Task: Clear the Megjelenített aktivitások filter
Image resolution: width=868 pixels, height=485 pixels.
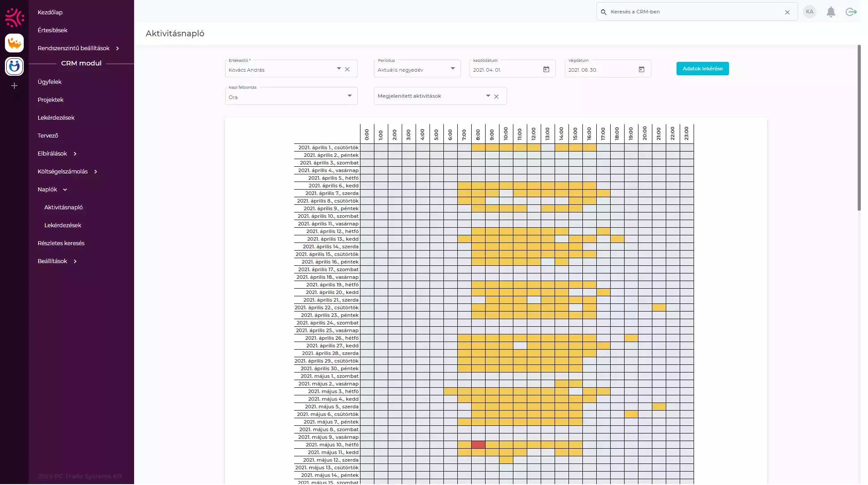Action: click(x=496, y=96)
